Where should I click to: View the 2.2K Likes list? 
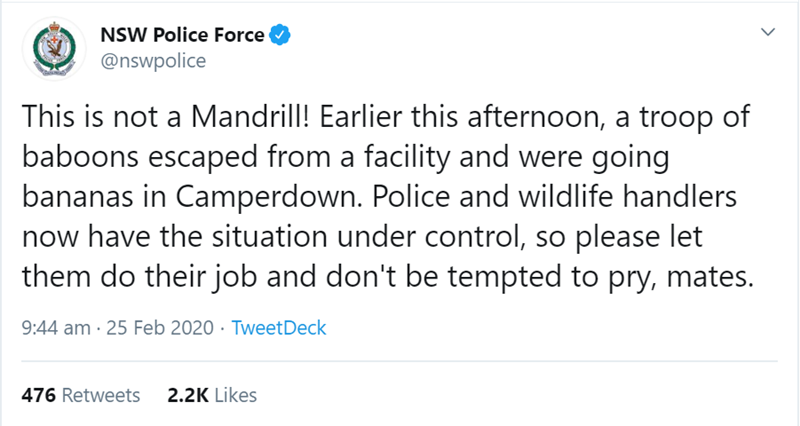pos(212,395)
